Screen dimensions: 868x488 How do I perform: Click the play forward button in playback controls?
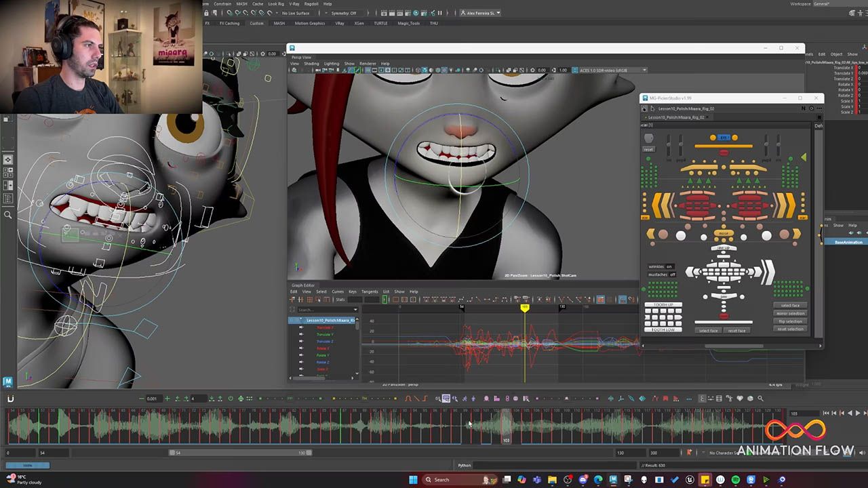point(857,413)
